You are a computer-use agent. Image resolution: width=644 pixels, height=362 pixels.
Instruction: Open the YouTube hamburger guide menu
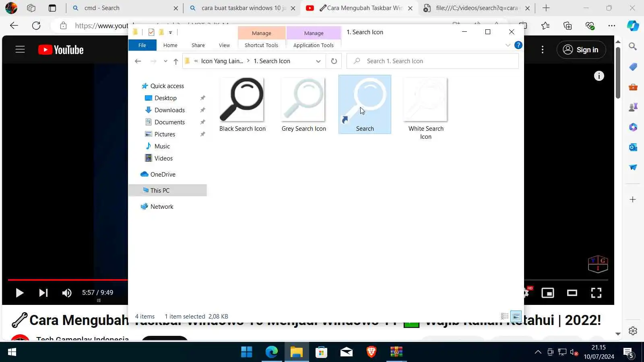coord(20,49)
